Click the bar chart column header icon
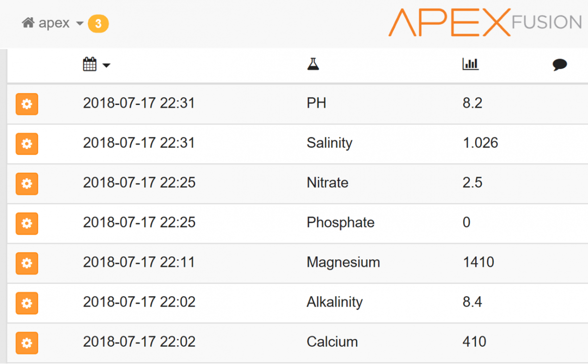This screenshot has height=364, width=588. (x=470, y=64)
